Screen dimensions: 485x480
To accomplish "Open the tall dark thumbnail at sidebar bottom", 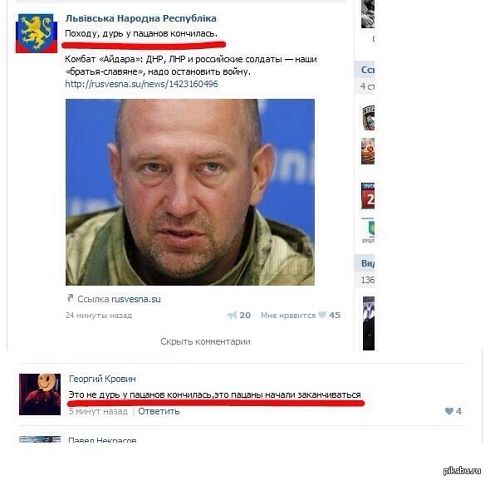I will click(x=369, y=323).
